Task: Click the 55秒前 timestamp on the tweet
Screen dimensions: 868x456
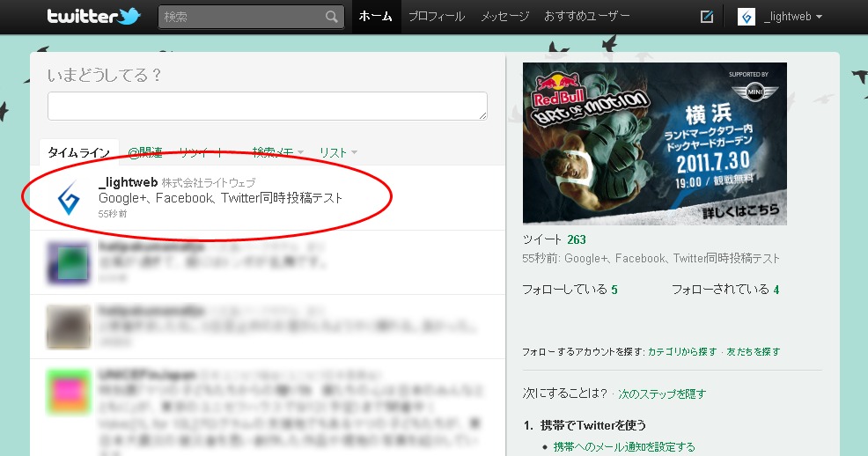Action: [x=113, y=214]
